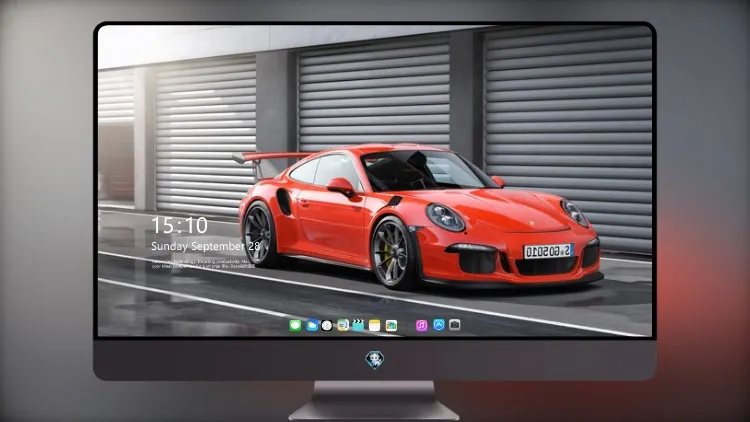Click the 15:10 clock widget
Screen dimensions: 750x422
click(179, 225)
